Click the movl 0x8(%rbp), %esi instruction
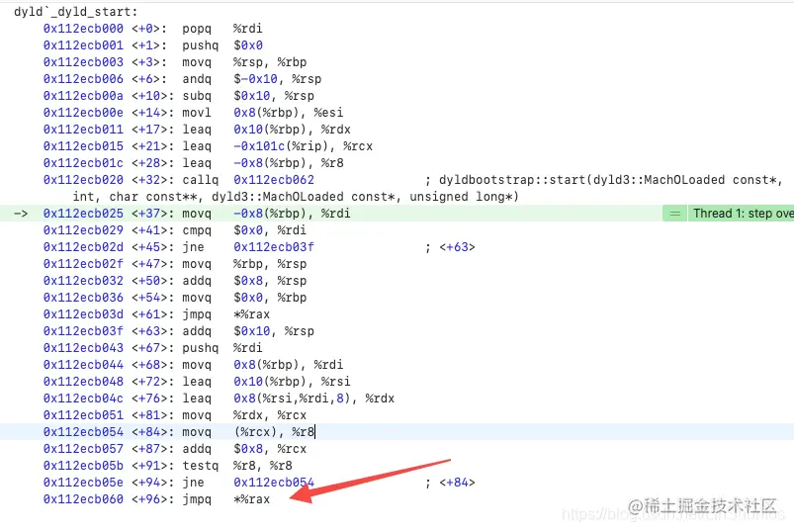 pyautogui.click(x=263, y=113)
